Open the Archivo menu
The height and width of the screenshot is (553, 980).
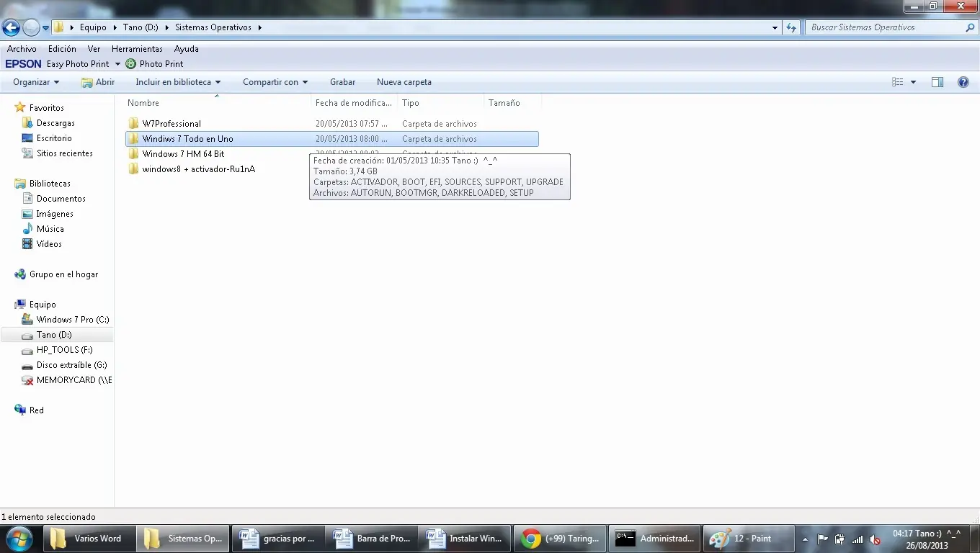click(x=22, y=49)
